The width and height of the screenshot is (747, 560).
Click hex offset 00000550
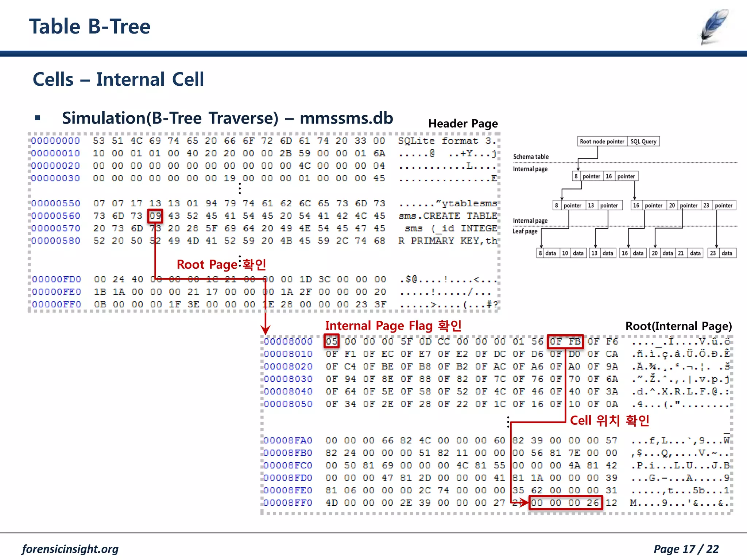click(x=55, y=203)
